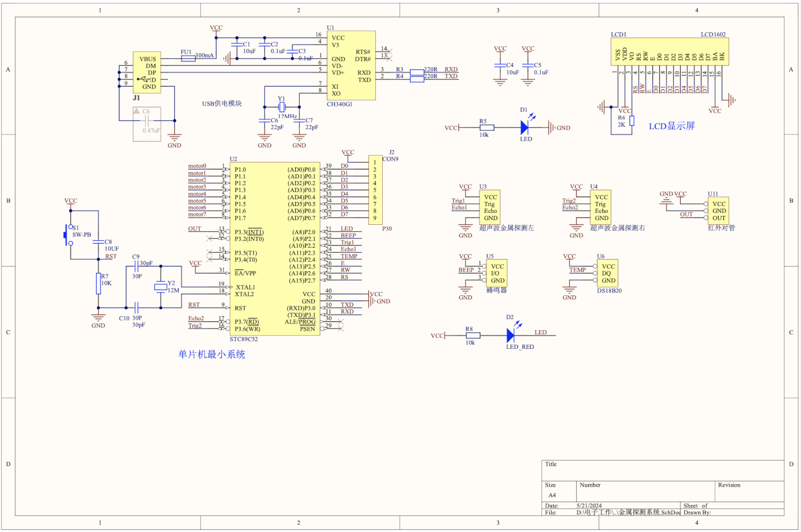
Task: Click the "LCD显示屏" title text
Action: [x=672, y=126]
